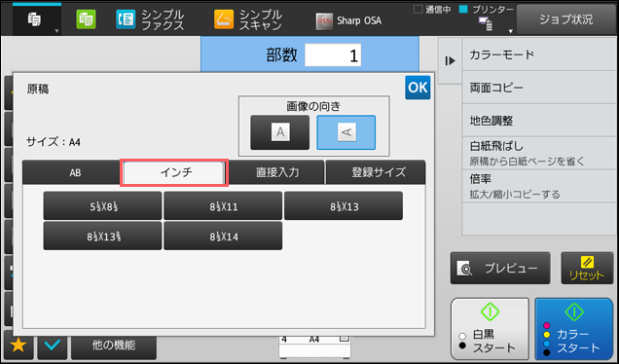The image size is (619, 364).
Task: Select sideways image orientation A
Action: click(x=346, y=132)
